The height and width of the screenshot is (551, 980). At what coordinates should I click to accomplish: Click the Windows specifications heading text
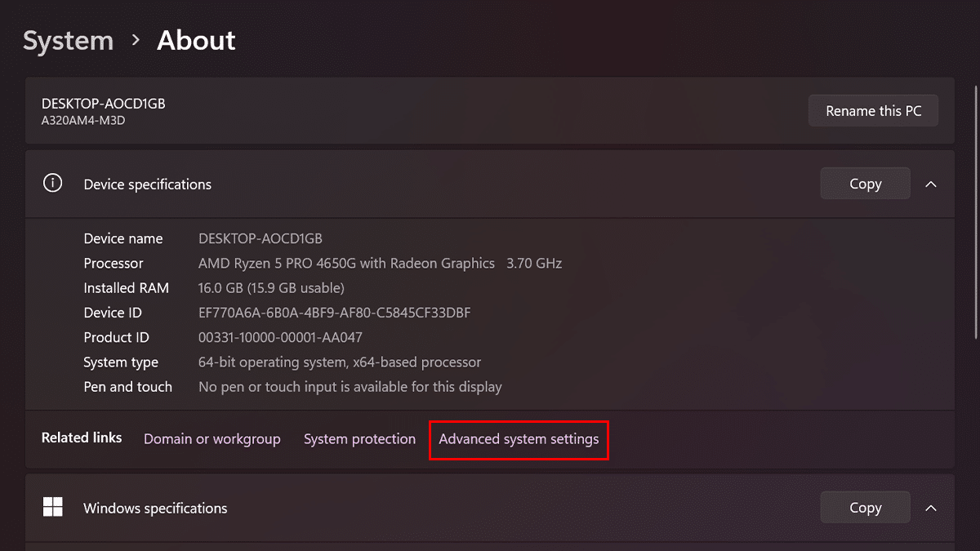155,509
